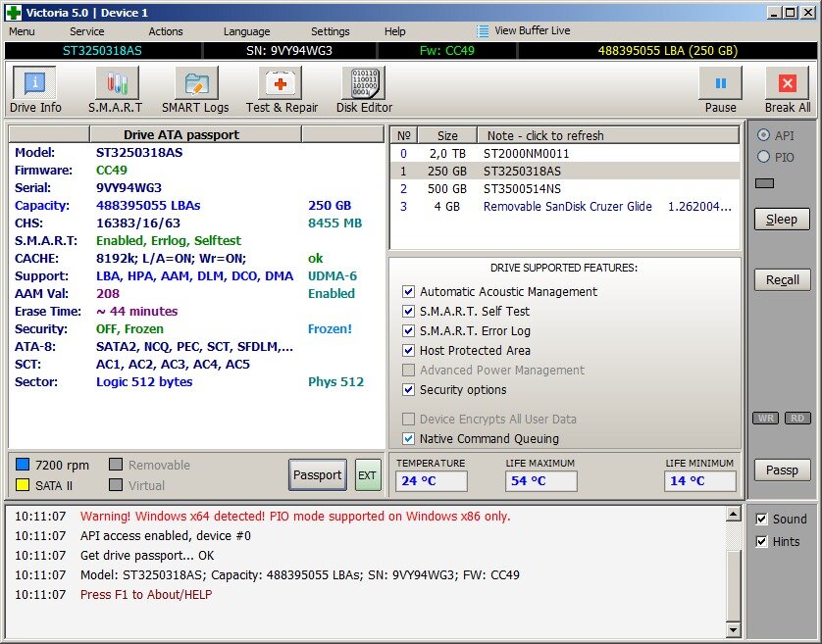This screenshot has width=822, height=644.
Task: Open the Disk Editor binary icon
Action: point(363,82)
